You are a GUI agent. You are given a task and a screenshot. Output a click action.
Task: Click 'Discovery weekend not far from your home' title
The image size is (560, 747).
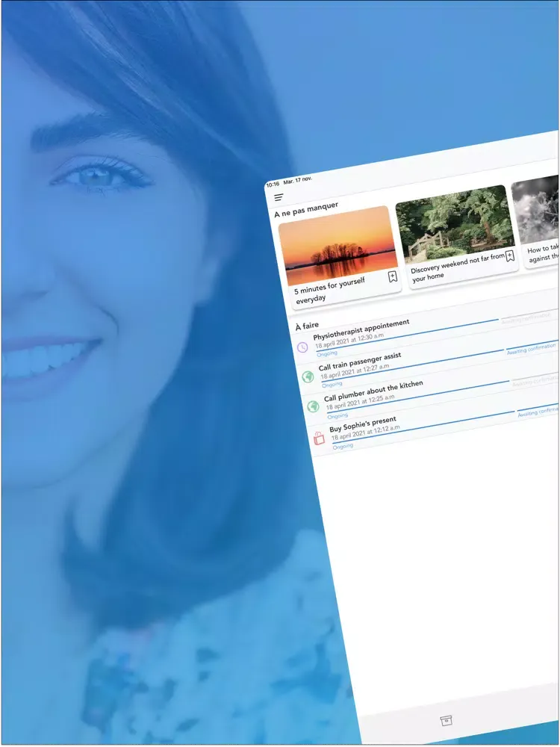tap(457, 267)
